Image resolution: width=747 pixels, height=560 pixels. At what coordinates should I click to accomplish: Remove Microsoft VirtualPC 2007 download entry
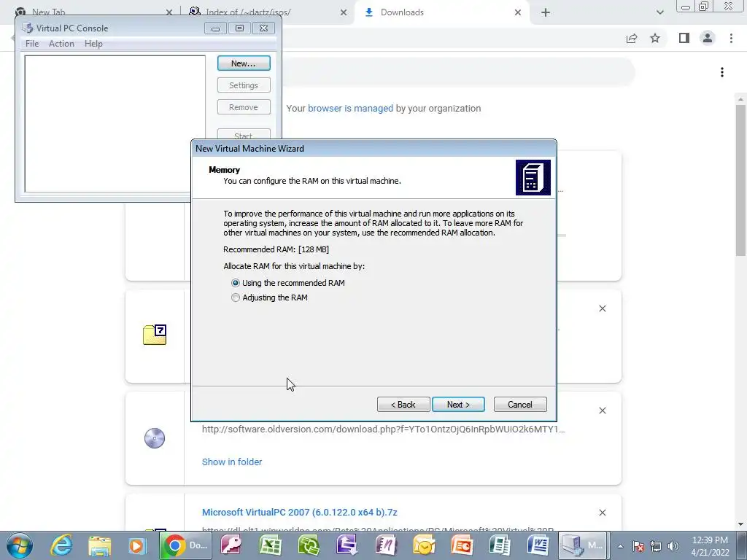(602, 513)
